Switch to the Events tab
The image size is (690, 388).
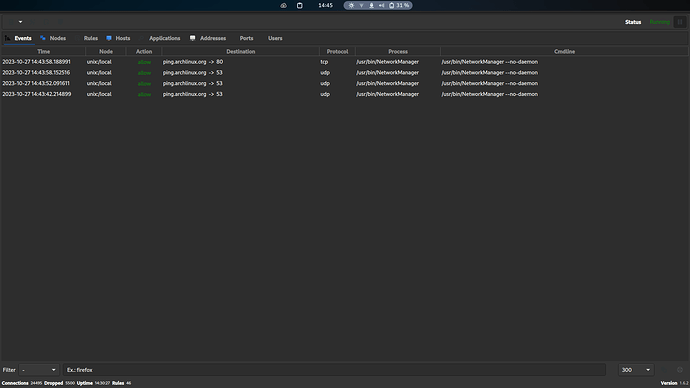(x=18, y=38)
